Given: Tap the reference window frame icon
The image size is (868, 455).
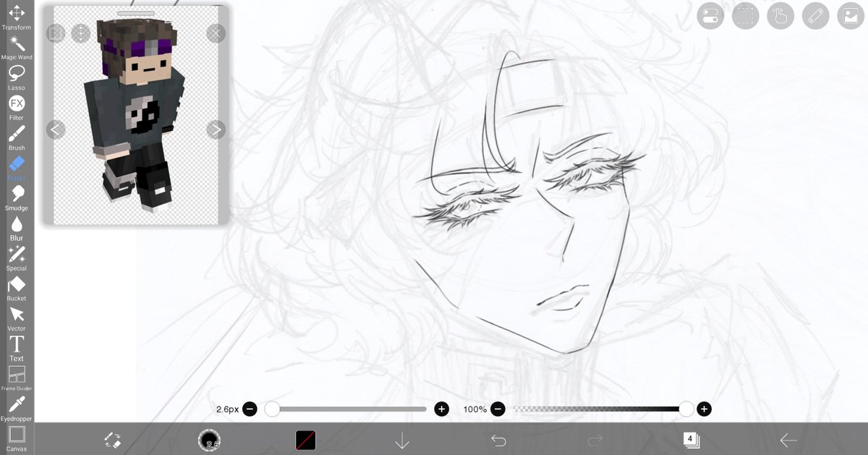Looking at the screenshot, I should coord(56,33).
